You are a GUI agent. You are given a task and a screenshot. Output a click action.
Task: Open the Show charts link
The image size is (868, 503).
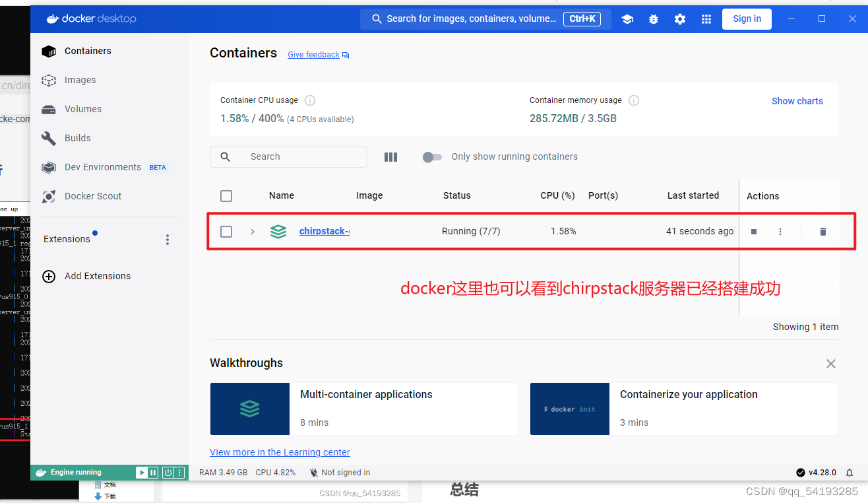797,101
